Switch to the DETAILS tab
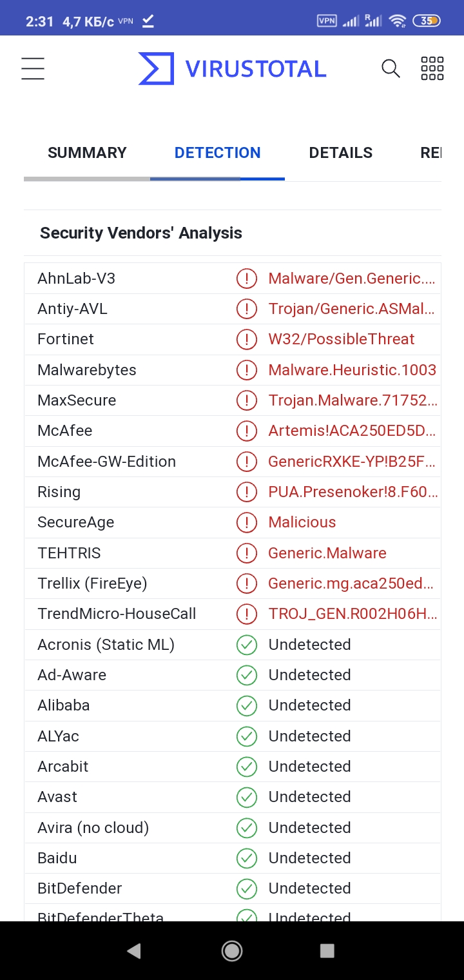Screen dimensions: 464x980 coord(341,153)
